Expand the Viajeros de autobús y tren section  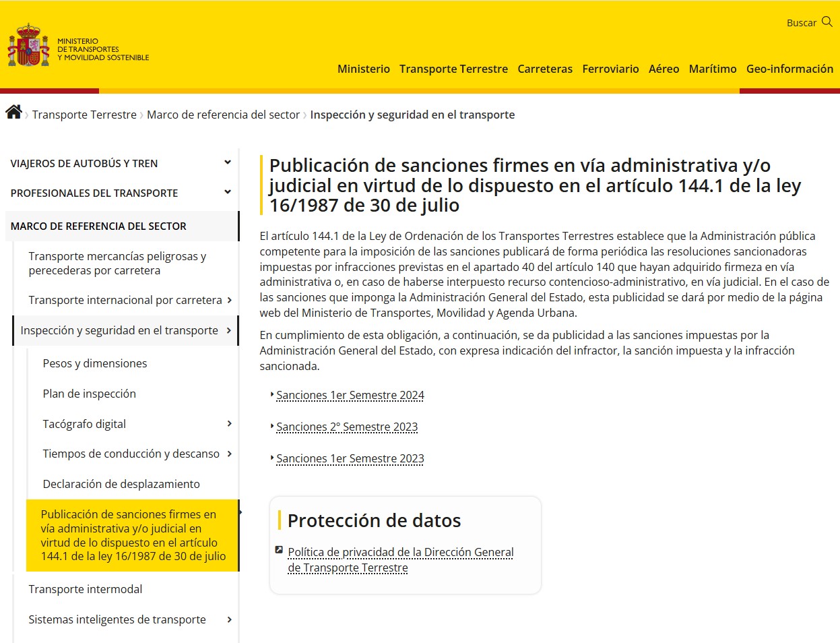click(228, 162)
